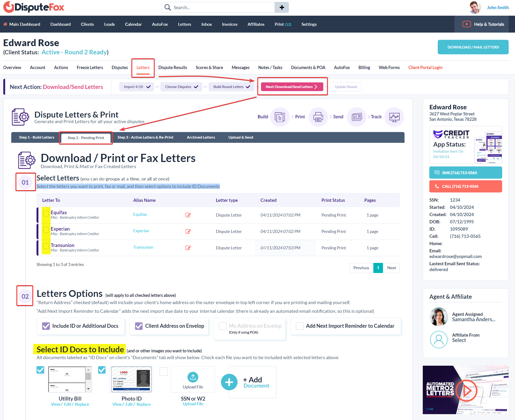
Task: Click the plus icon beside search box
Action: [282, 7]
